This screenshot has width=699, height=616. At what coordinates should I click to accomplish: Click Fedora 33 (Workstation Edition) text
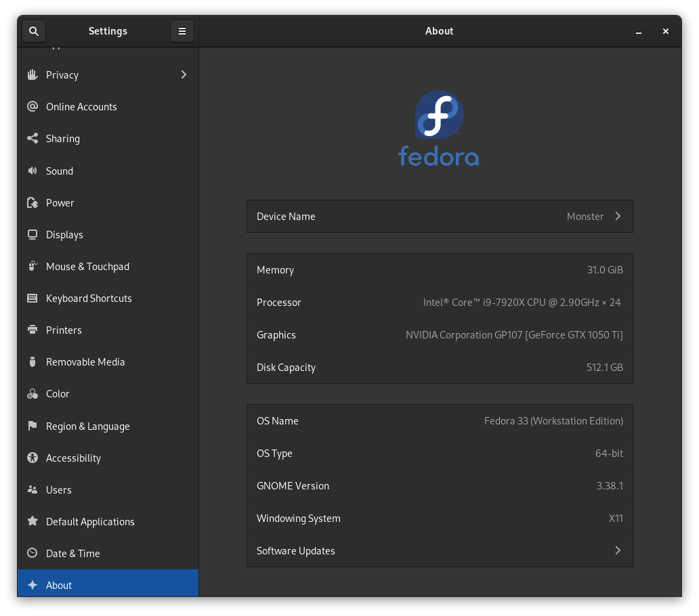tap(553, 421)
